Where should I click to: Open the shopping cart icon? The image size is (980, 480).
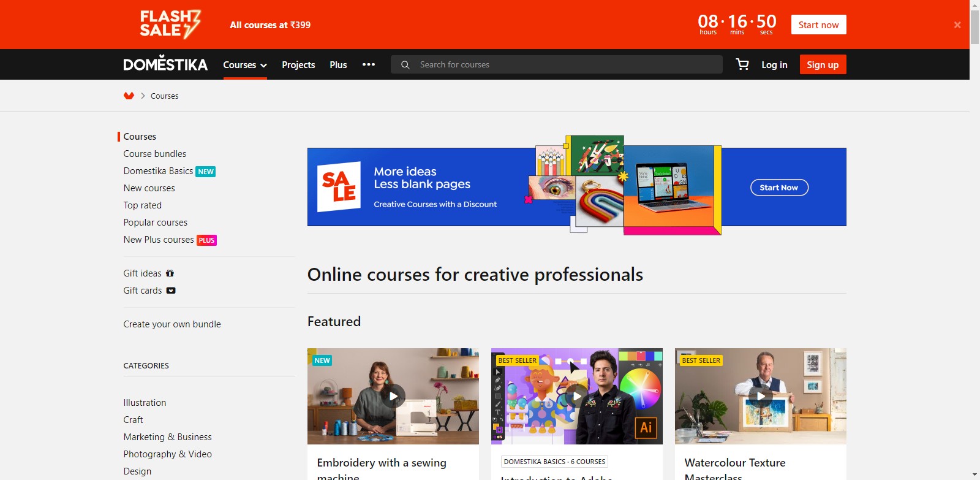click(742, 64)
